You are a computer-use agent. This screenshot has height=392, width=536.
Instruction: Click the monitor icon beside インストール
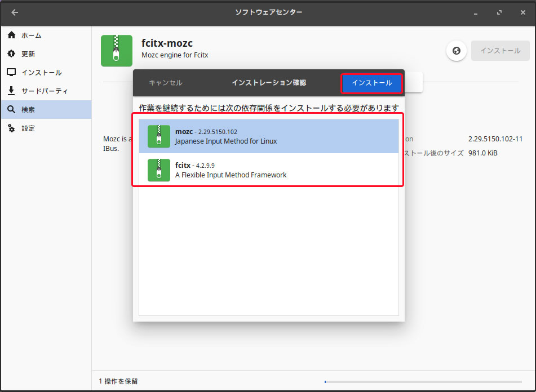[x=11, y=73]
